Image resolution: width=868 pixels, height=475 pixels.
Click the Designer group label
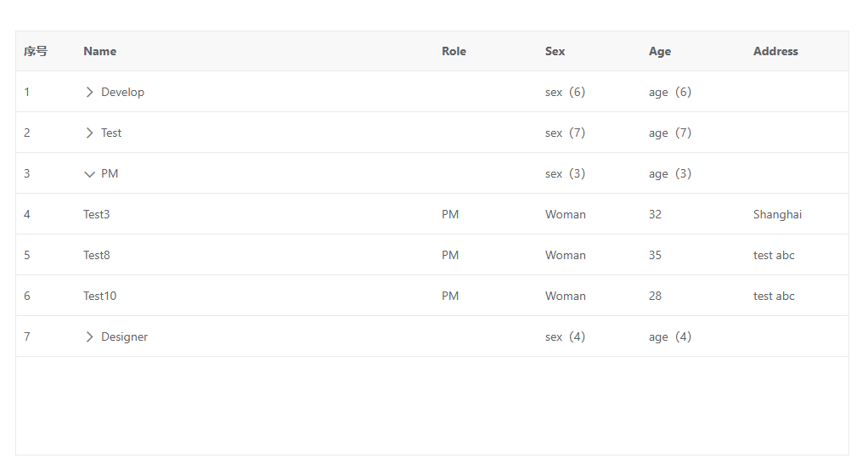(x=124, y=336)
